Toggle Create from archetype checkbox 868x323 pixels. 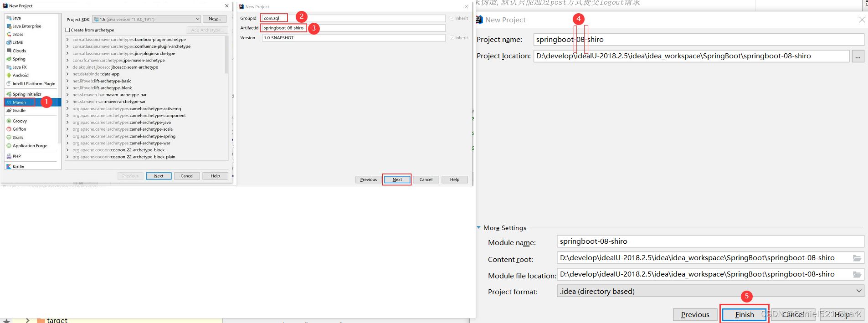[68, 30]
